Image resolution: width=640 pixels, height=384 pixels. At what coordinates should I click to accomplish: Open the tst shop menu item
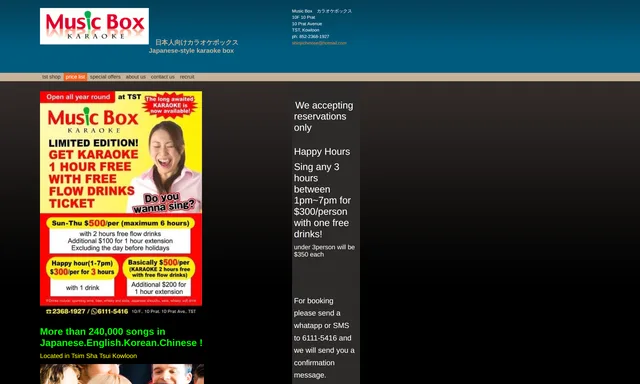51,77
